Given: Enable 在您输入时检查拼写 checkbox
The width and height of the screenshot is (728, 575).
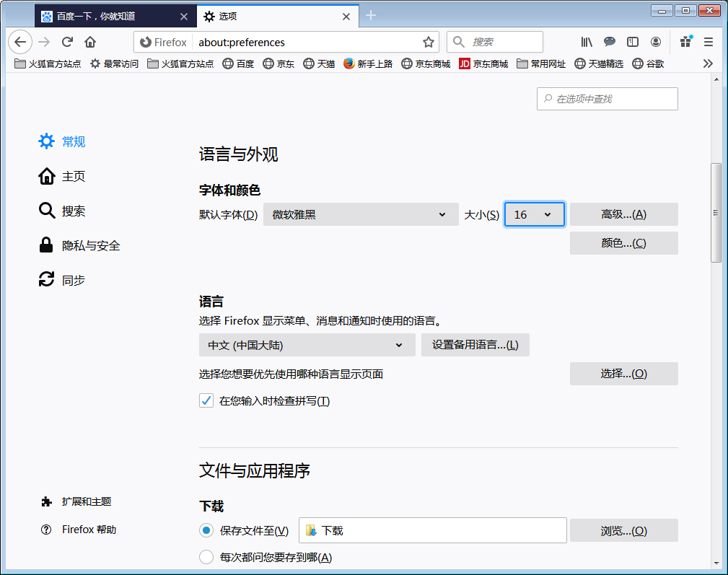Looking at the screenshot, I should 205,400.
